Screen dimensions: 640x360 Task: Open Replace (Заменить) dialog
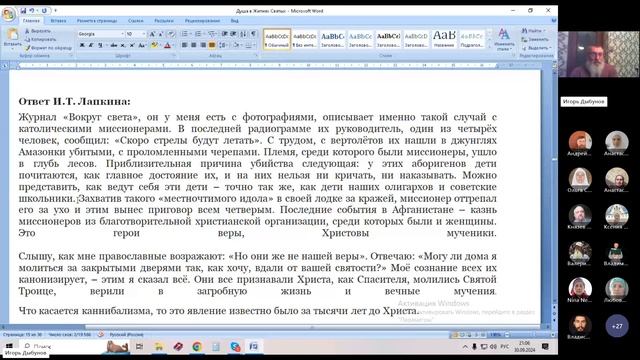coord(535,40)
